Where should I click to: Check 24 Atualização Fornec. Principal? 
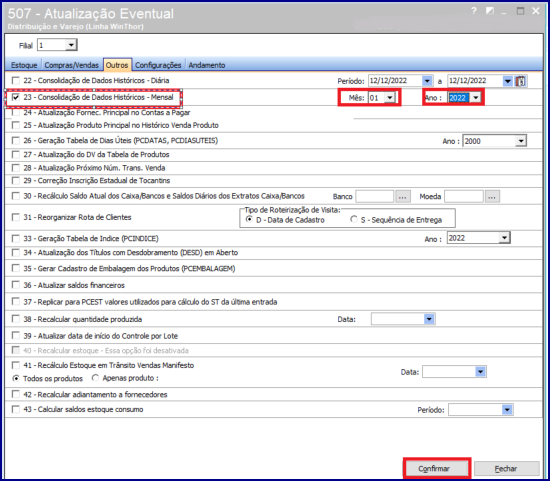pos(15,113)
